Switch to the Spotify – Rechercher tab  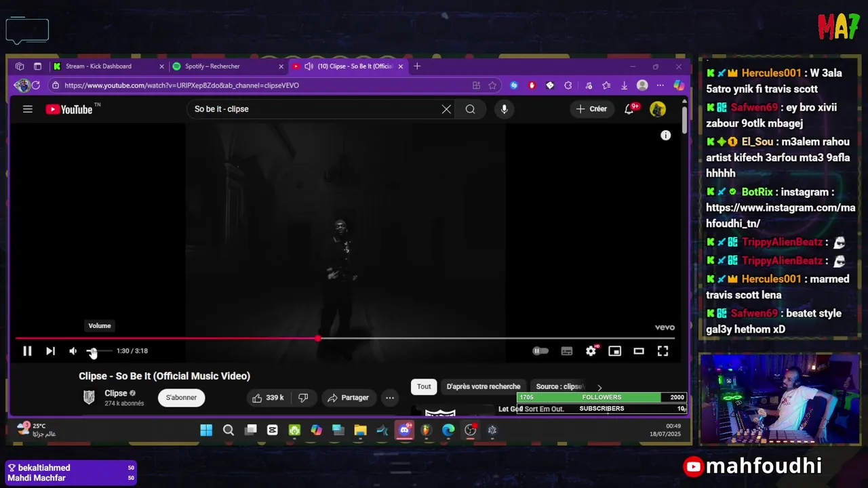(212, 66)
